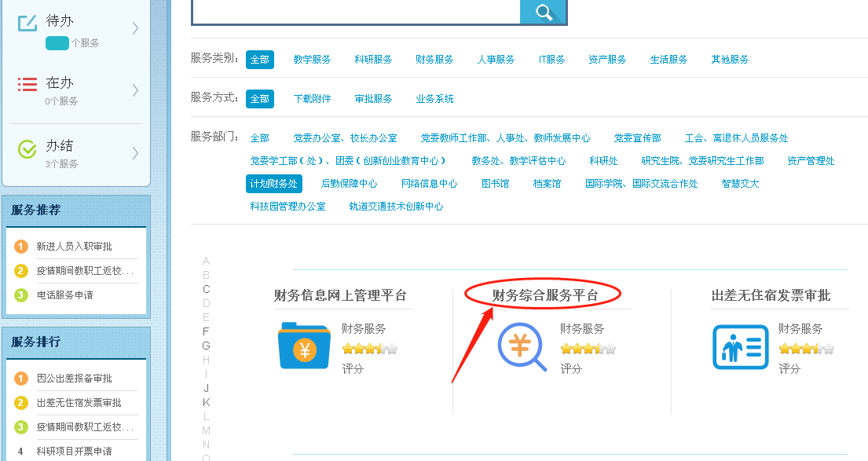Filter by IT服务 category
The image size is (868, 461).
[x=551, y=59]
